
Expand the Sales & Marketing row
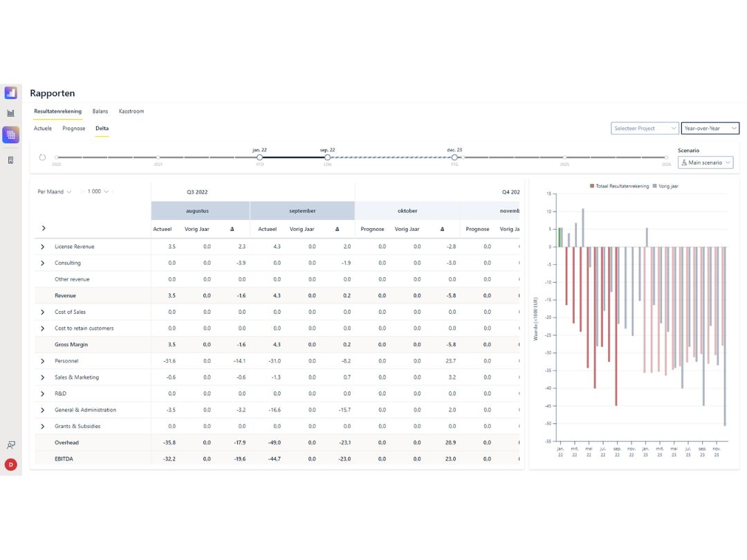click(x=42, y=377)
